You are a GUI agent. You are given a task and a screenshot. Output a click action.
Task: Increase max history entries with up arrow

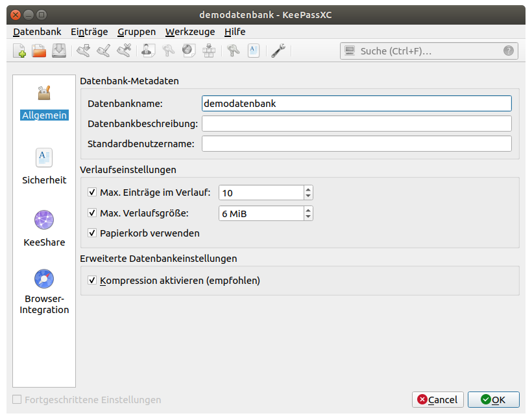pos(308,189)
